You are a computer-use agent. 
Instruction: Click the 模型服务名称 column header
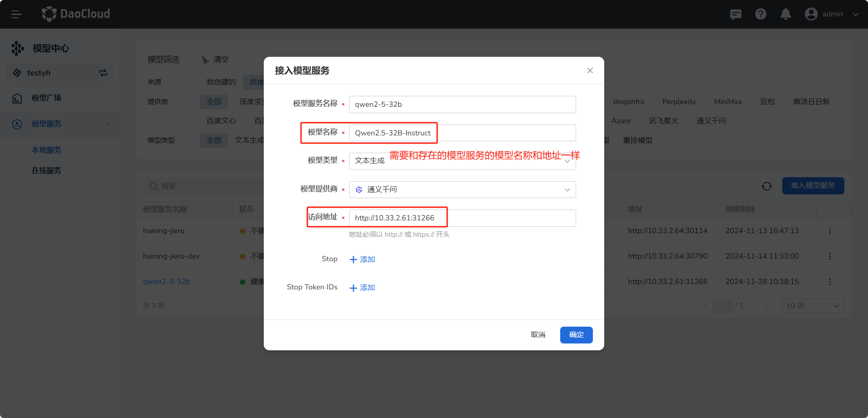click(x=165, y=209)
